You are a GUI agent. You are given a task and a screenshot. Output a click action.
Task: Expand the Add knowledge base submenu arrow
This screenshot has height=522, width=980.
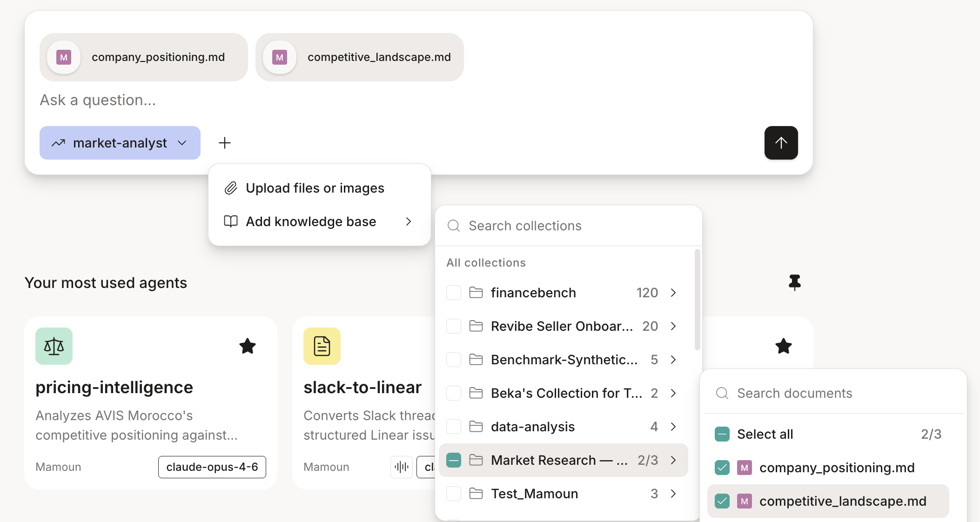click(409, 221)
